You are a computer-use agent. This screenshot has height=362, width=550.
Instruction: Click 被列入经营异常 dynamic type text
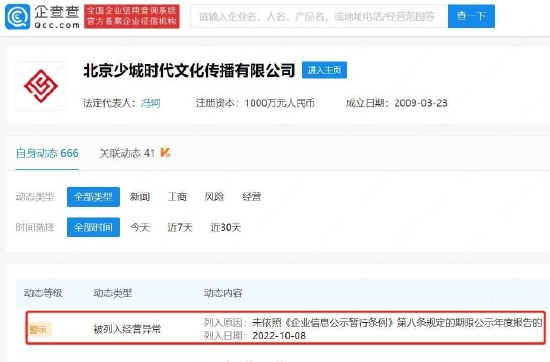(127, 329)
